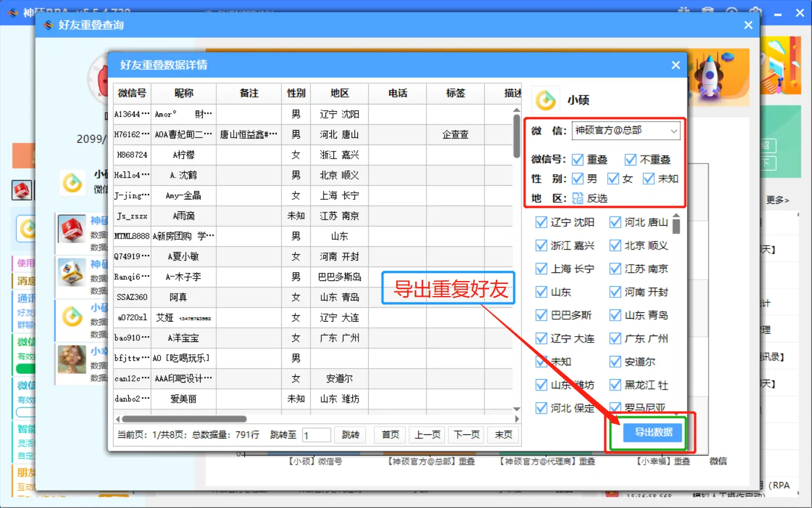Toggle the 不重叠 checkbox
812x508 pixels.
point(630,160)
